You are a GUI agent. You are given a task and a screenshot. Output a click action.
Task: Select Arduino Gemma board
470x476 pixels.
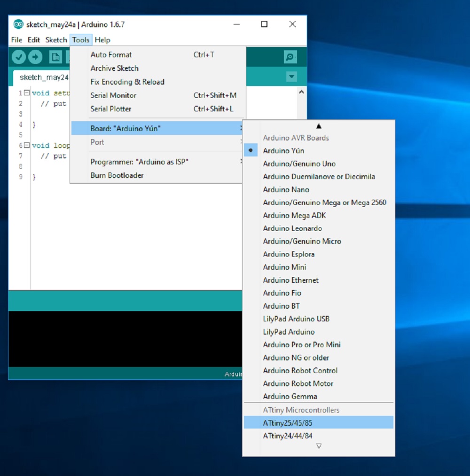tap(319, 396)
